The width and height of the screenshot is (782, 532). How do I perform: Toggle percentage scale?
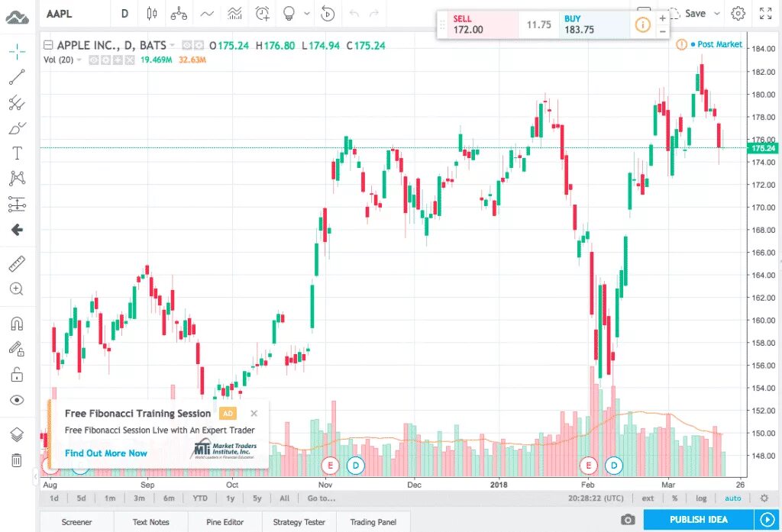click(674, 498)
